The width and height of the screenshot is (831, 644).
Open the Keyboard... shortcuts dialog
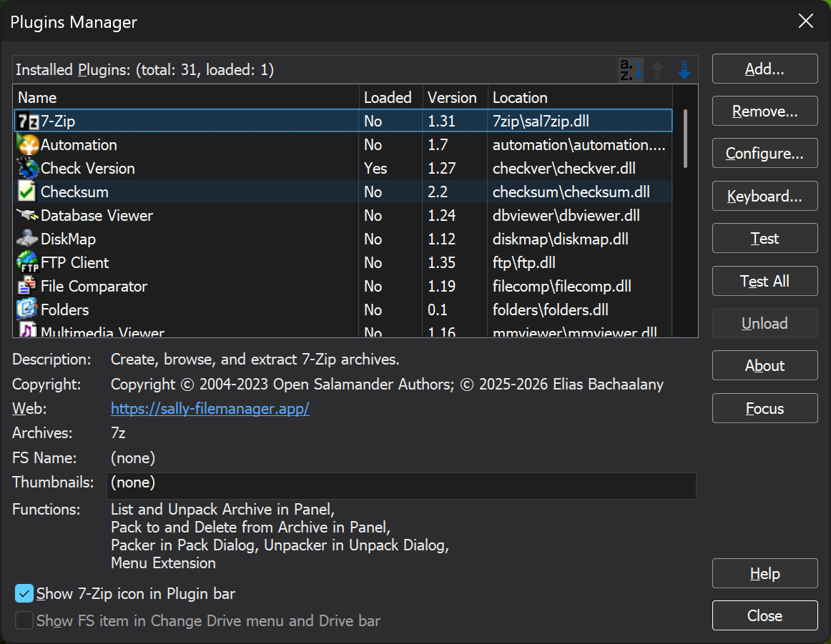[764, 197]
